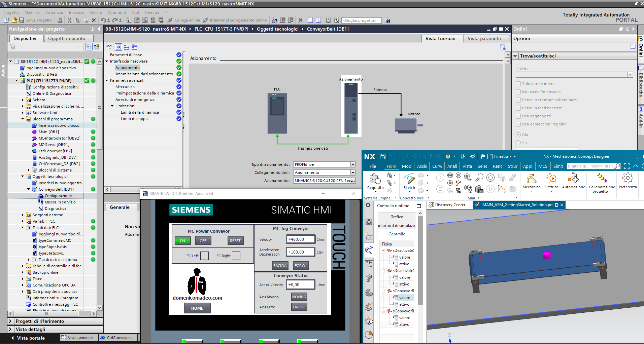Image resolution: width=644 pixels, height=344 pixels.
Task: Click Interrompi collegamento online icon
Action: pyautogui.click(x=205, y=20)
